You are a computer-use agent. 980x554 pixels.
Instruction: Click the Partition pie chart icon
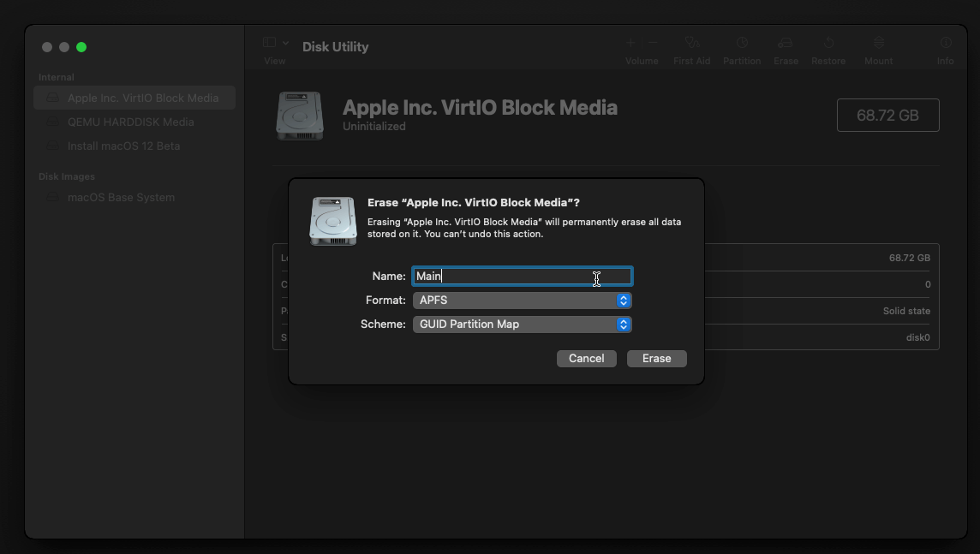(742, 43)
